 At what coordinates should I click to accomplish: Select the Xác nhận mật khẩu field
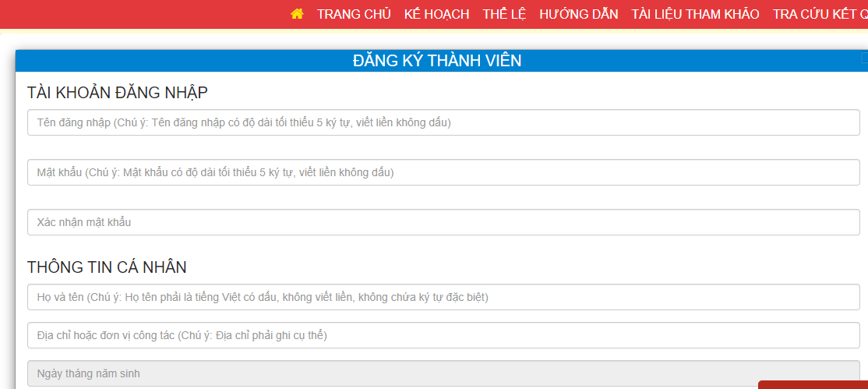point(443,222)
